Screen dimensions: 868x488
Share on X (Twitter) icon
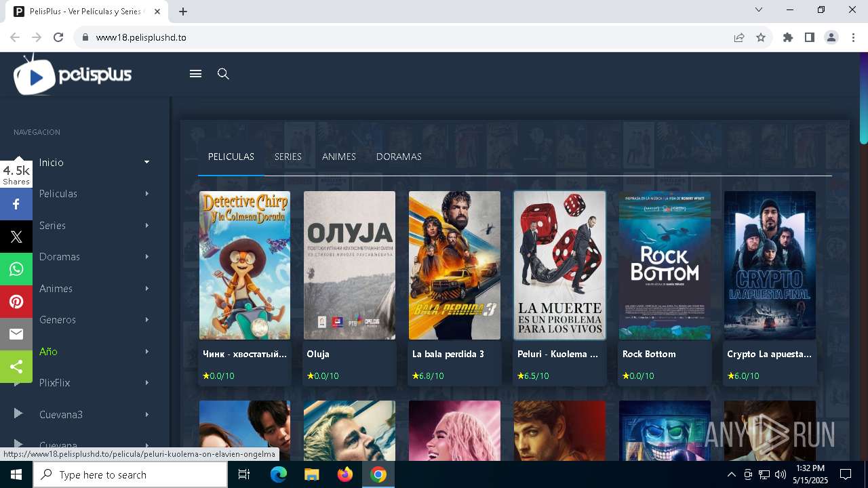(x=16, y=237)
